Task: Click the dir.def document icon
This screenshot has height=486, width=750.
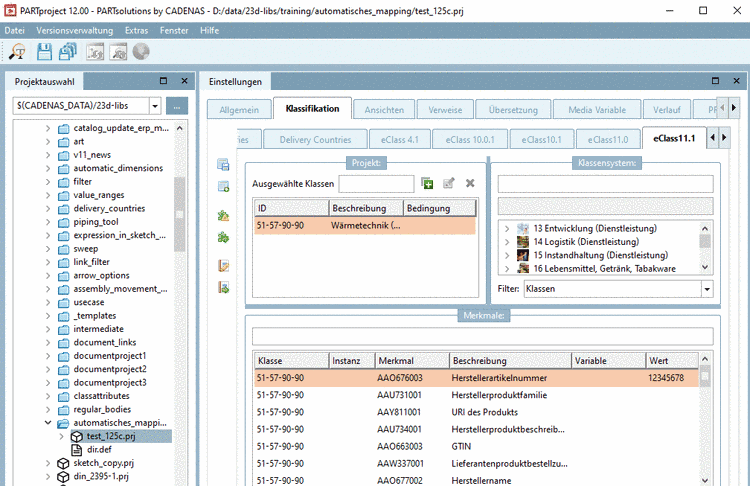Action: coord(77,450)
